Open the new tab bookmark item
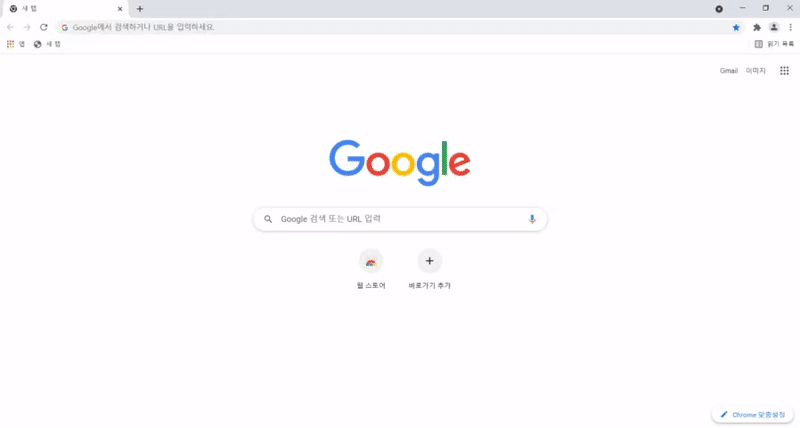Viewport: 800px width, 428px height. pos(47,44)
